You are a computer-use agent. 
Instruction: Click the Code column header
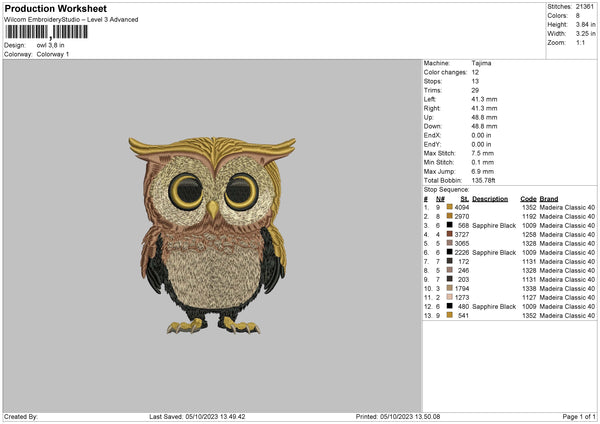528,198
